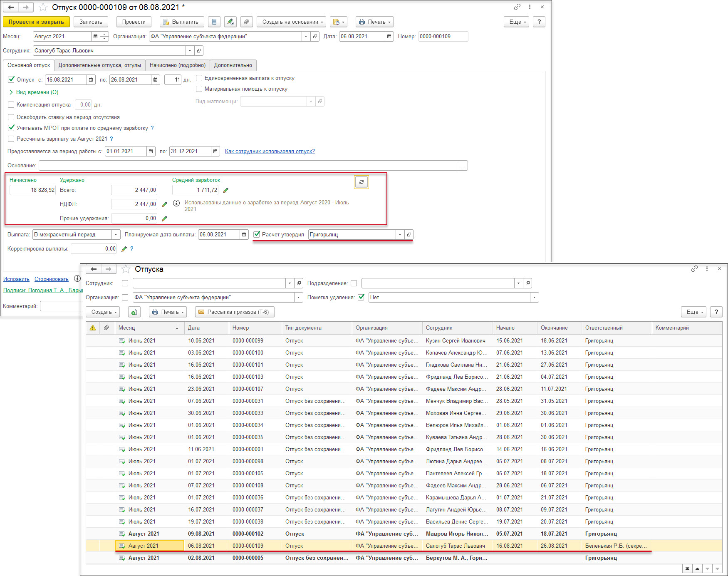The width and height of the screenshot is (728, 576).
Task: Open calendar for Дата field
Action: pos(389,37)
